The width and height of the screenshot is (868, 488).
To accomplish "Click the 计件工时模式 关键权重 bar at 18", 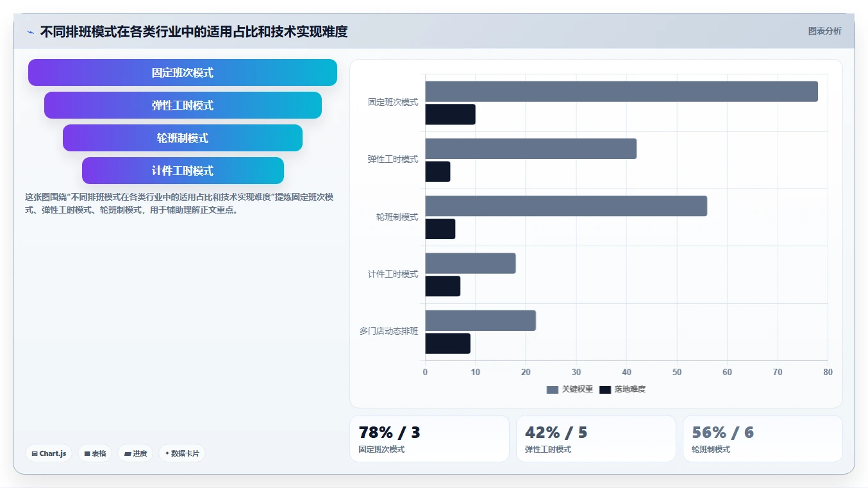I will pos(471,263).
